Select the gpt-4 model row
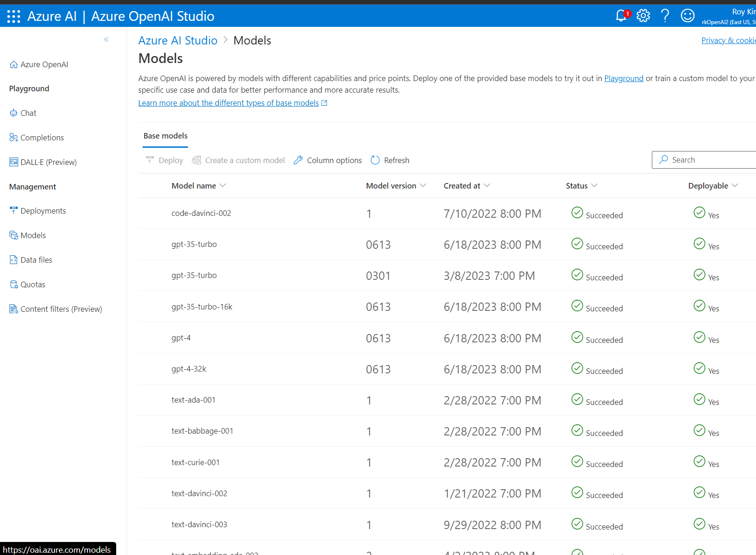Viewport: 756px width, 555px height. [181, 338]
